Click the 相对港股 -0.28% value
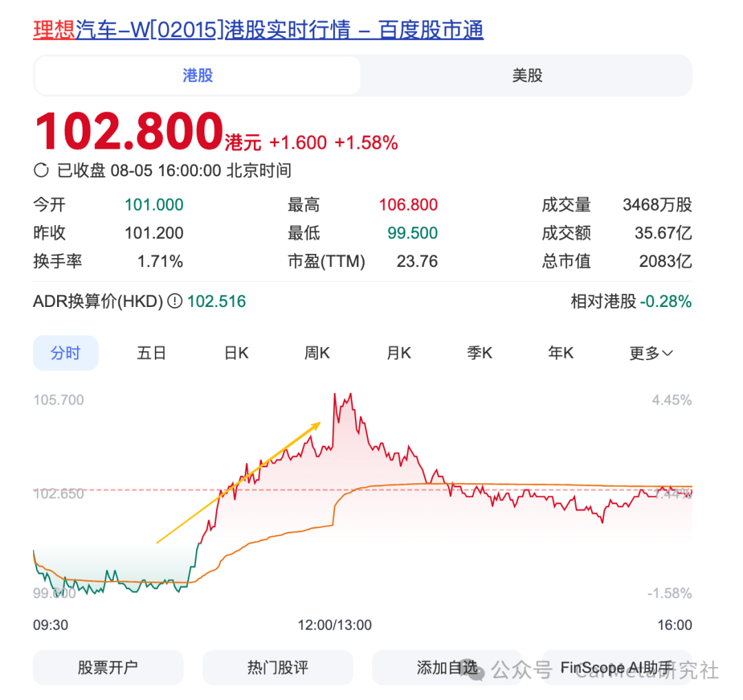The height and width of the screenshot is (700, 743). pyautogui.click(x=666, y=301)
